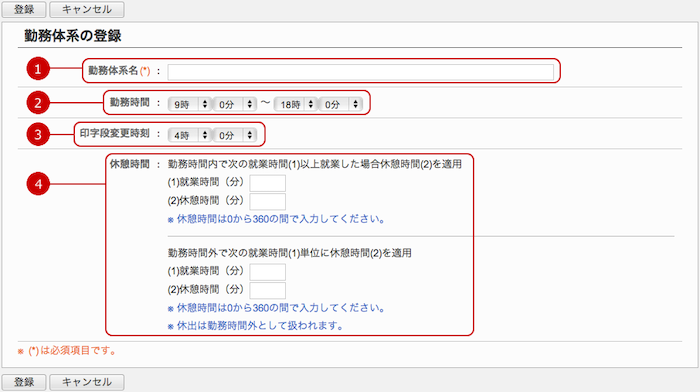Click the (*)は必須項目です note

[x=67, y=351]
